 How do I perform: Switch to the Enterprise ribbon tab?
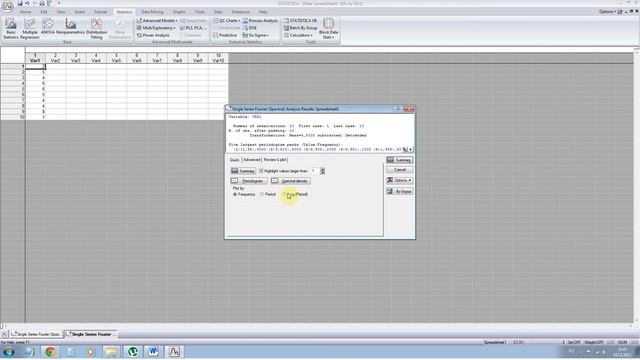tap(240, 12)
